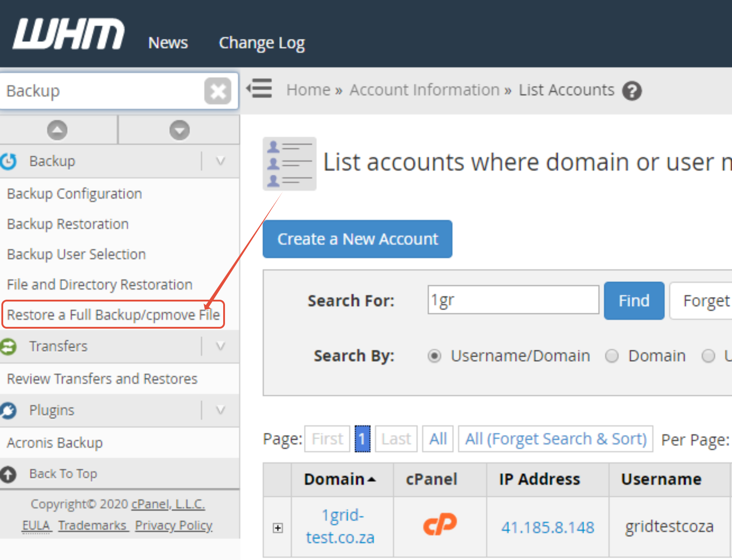The width and height of the screenshot is (732, 560).
Task: Select Domain search option
Action: pyautogui.click(x=612, y=356)
